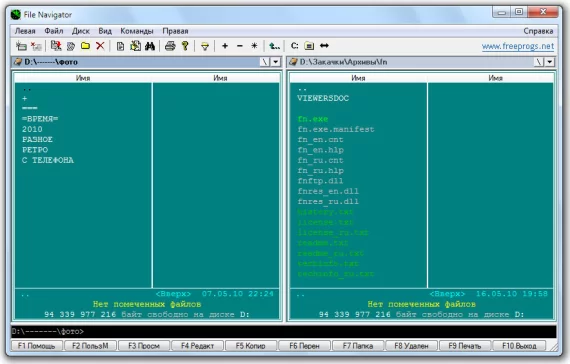Screen dimensions: 570x364
Task: Open the path dropdown of the фото panel
Action: coord(276,62)
